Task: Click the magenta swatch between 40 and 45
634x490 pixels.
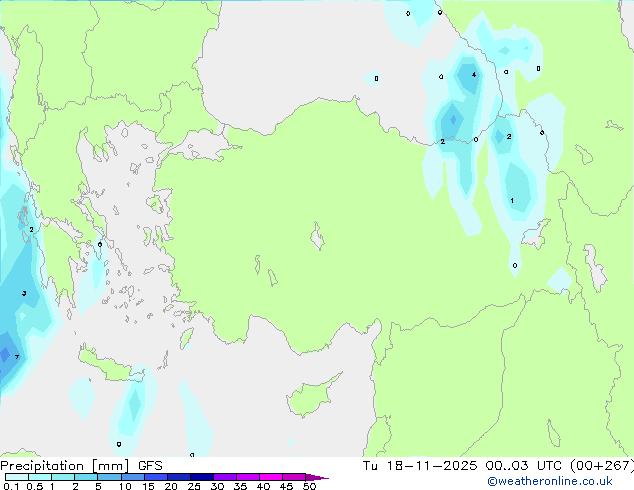Action: click(x=271, y=477)
